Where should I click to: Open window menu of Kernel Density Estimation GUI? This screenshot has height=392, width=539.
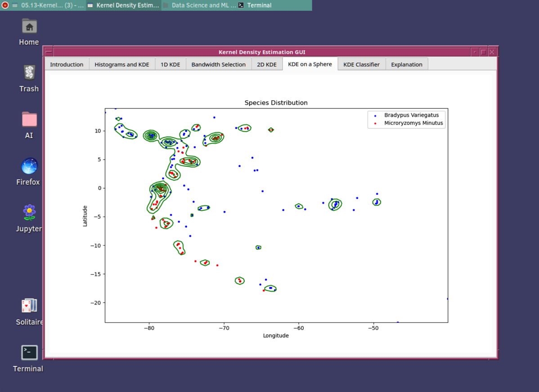click(49, 52)
